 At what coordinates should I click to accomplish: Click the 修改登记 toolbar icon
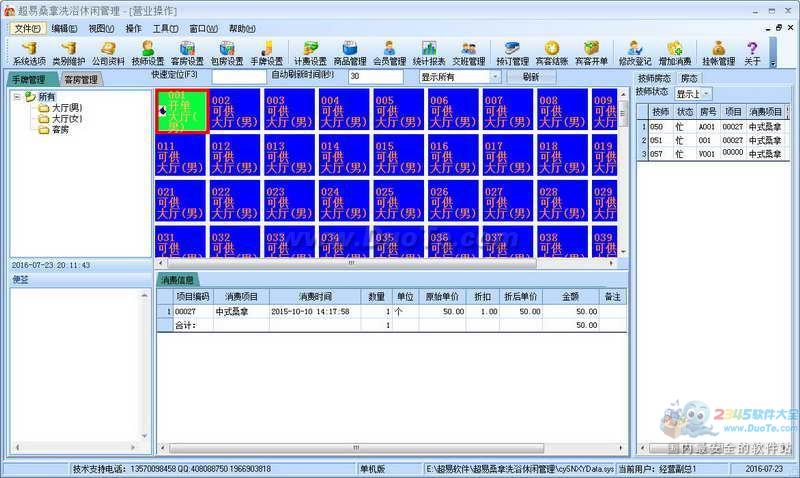pyautogui.click(x=635, y=54)
